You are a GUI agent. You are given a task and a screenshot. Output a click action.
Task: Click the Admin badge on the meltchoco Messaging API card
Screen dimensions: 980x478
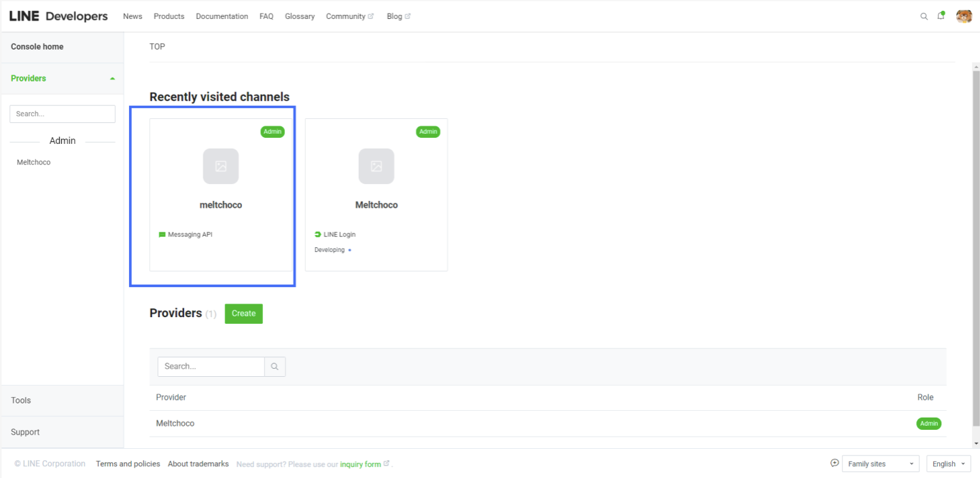(273, 132)
